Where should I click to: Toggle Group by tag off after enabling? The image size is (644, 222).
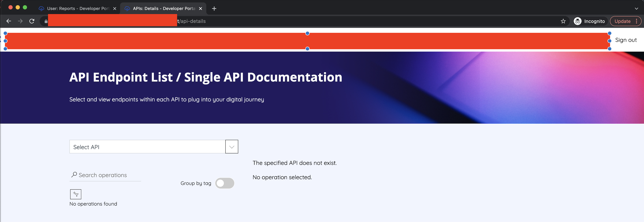click(x=224, y=183)
